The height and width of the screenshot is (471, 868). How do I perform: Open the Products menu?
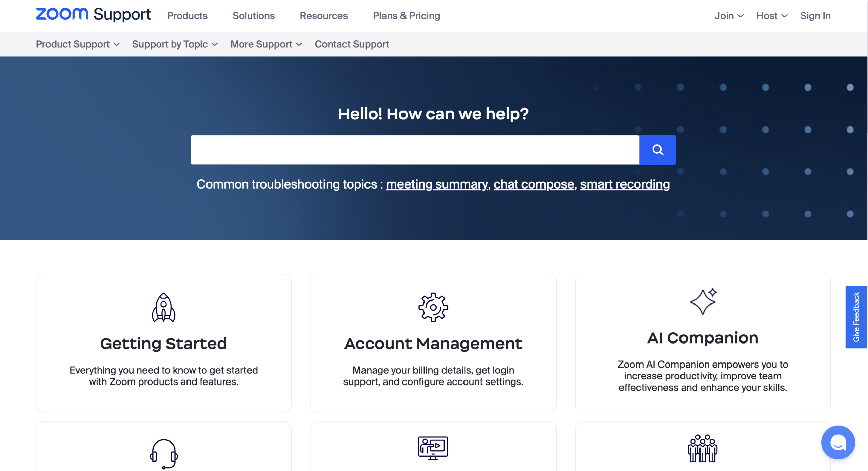coord(187,16)
